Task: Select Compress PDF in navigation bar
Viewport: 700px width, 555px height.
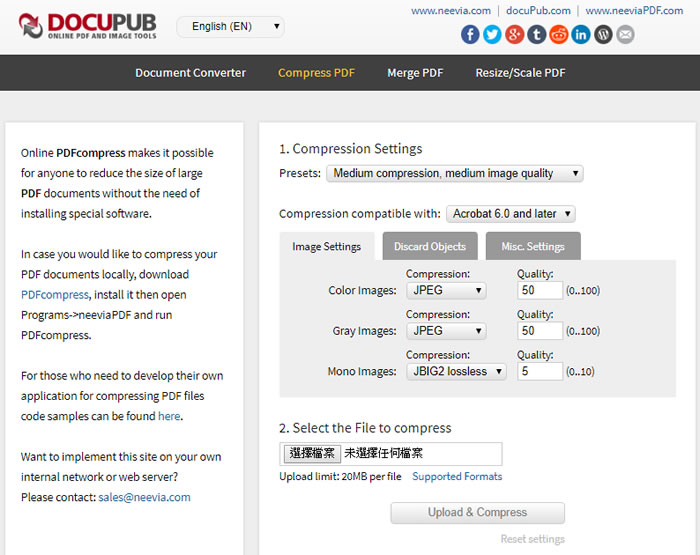Action: (317, 73)
